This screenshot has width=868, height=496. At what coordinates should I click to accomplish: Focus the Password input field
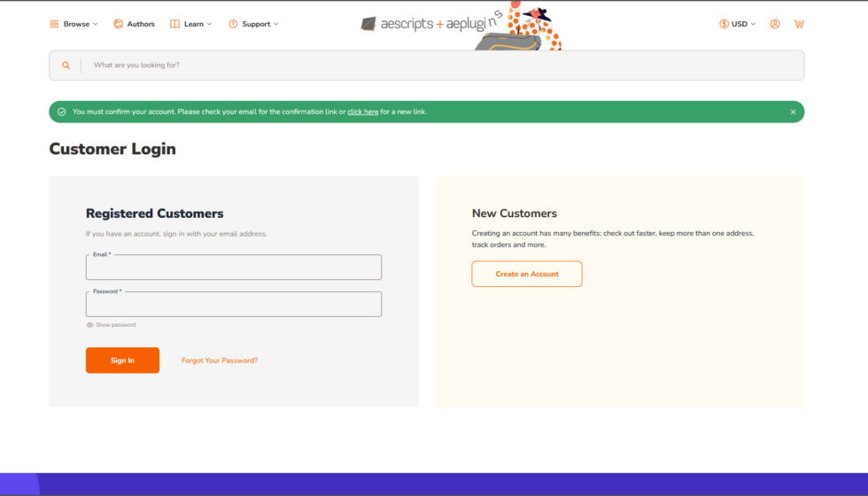(x=234, y=305)
